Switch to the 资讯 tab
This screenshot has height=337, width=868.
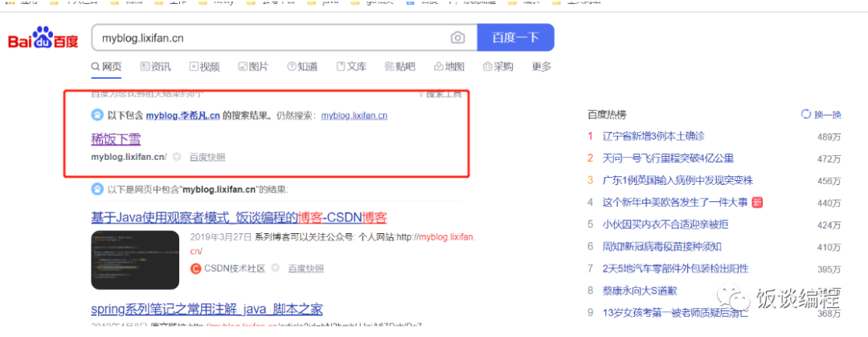(x=156, y=67)
